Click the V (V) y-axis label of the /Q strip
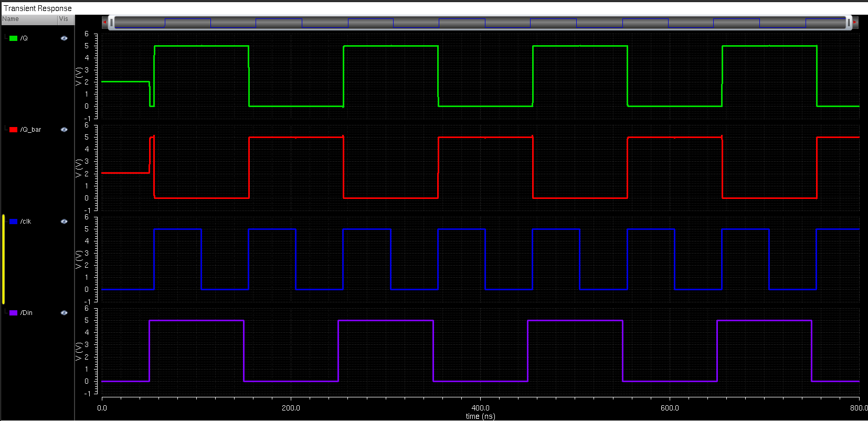Image resolution: width=868 pixels, height=421 pixels. (x=79, y=76)
